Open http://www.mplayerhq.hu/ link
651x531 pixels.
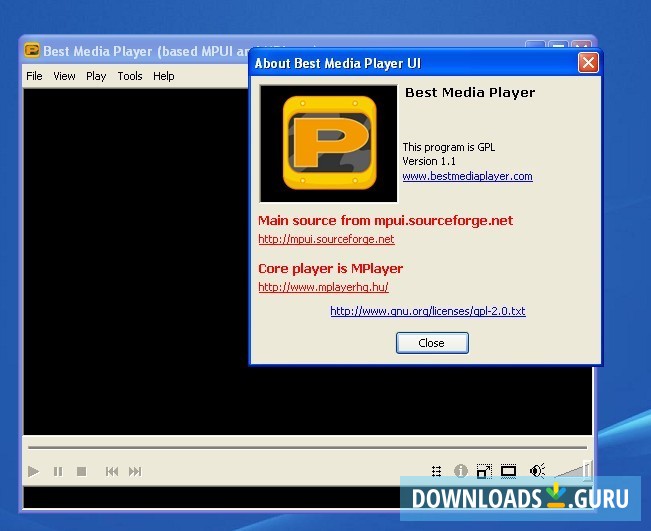323,287
